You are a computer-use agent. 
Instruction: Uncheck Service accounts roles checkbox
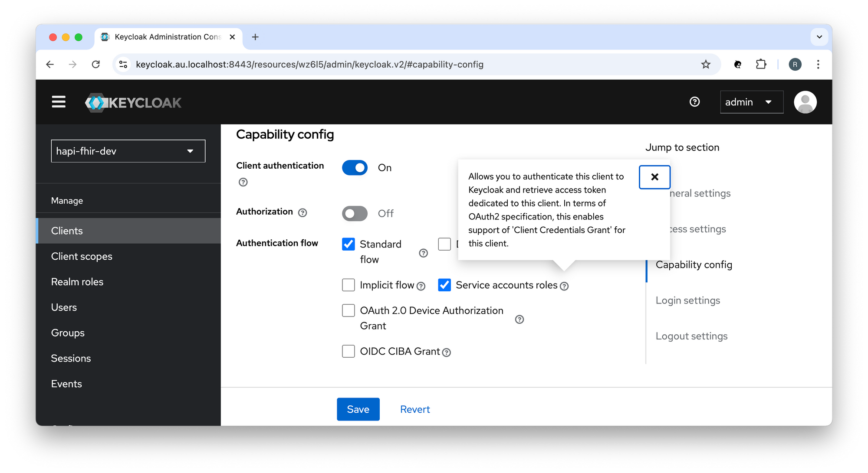coord(444,285)
